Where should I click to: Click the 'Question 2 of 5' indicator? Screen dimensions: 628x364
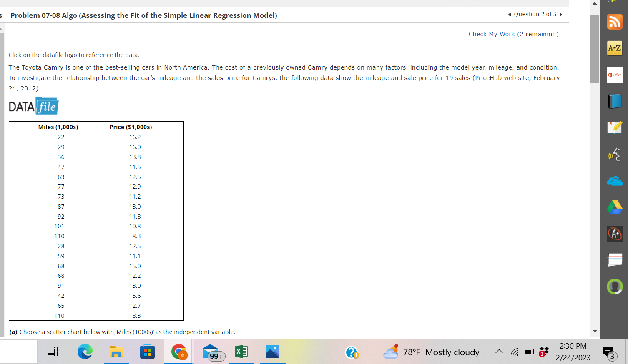(535, 14)
